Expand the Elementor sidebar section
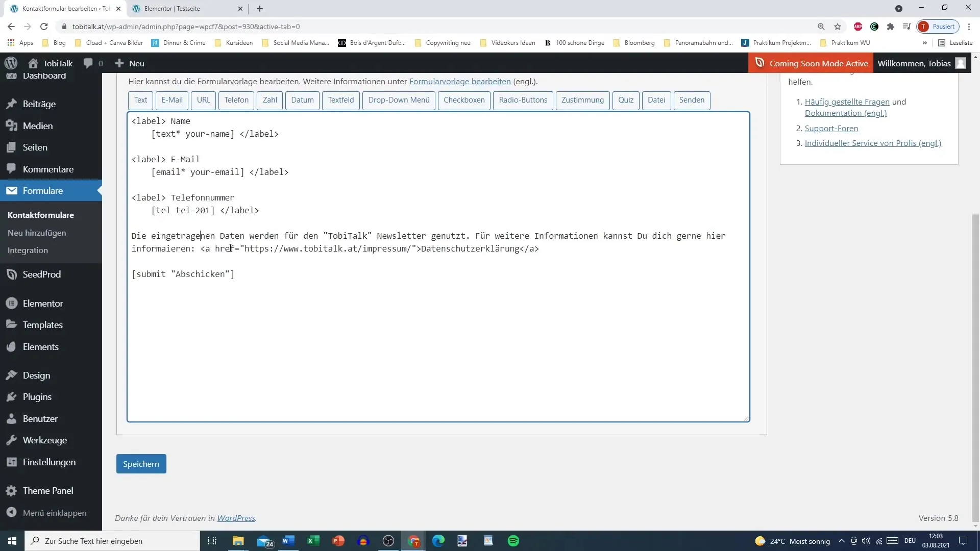Image resolution: width=980 pixels, height=551 pixels. [42, 304]
